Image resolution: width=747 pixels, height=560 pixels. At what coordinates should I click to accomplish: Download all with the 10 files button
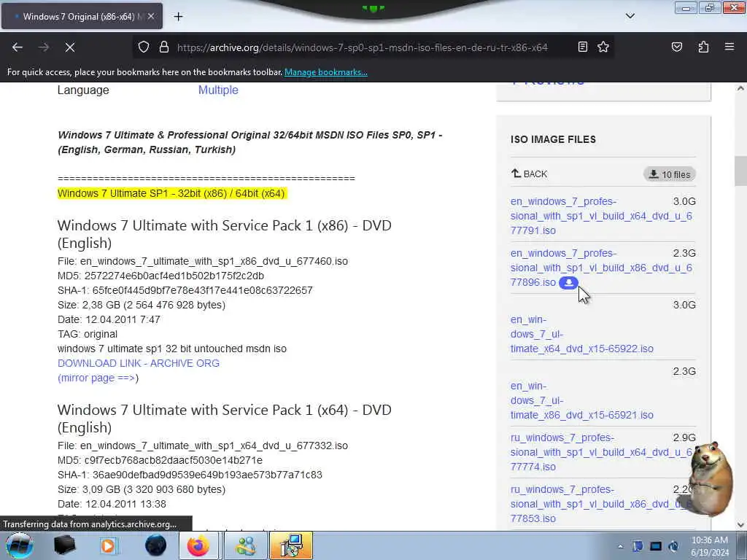pyautogui.click(x=670, y=174)
